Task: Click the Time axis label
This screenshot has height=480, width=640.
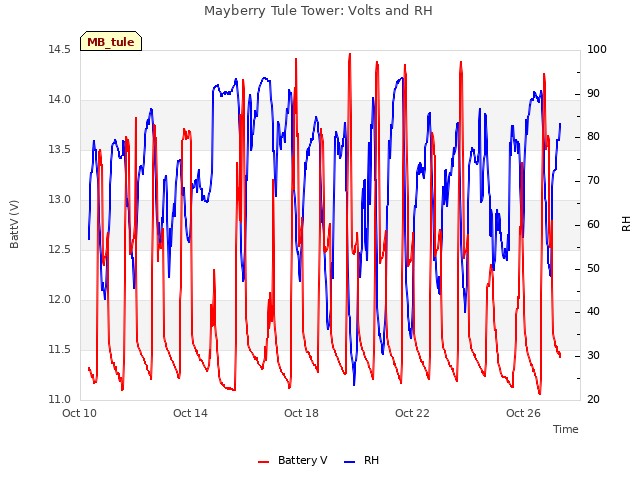Action: click(565, 429)
